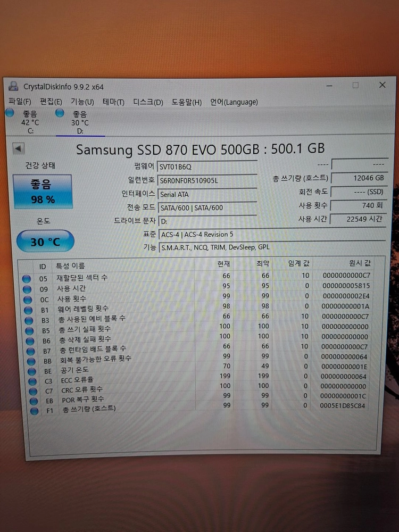399x532 pixels.
Task: Click the status icon of row C7
Action: (33, 391)
